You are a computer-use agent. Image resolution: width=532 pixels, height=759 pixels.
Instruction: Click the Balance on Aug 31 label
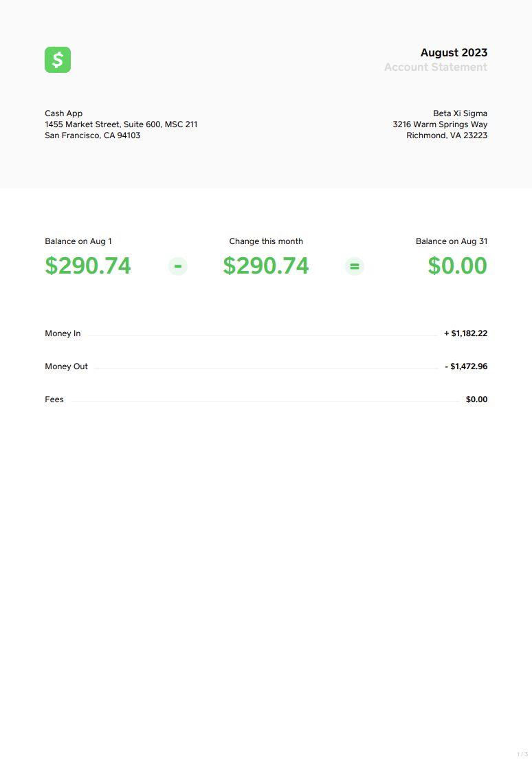[x=452, y=241]
